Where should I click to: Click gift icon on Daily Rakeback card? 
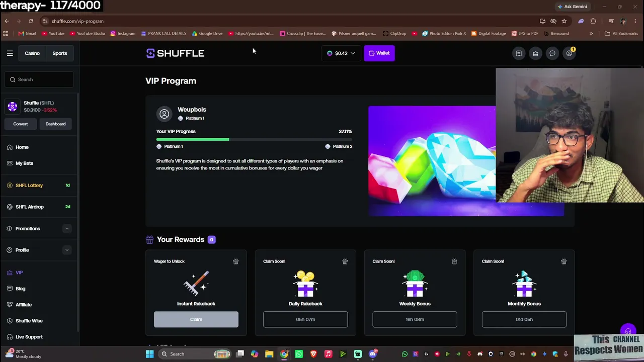(345, 261)
